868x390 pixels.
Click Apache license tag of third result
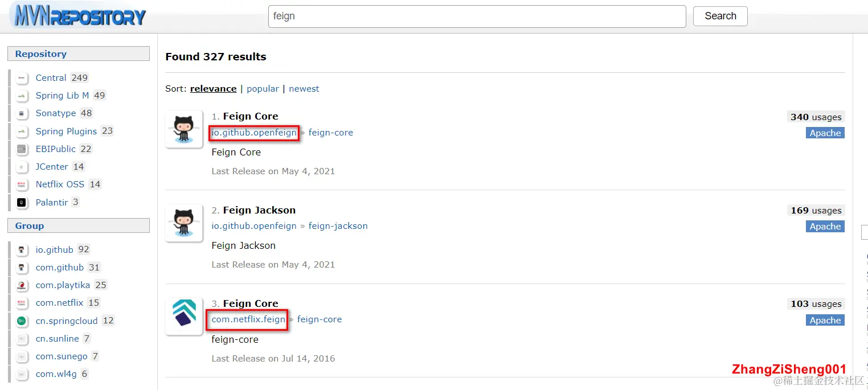click(x=825, y=321)
